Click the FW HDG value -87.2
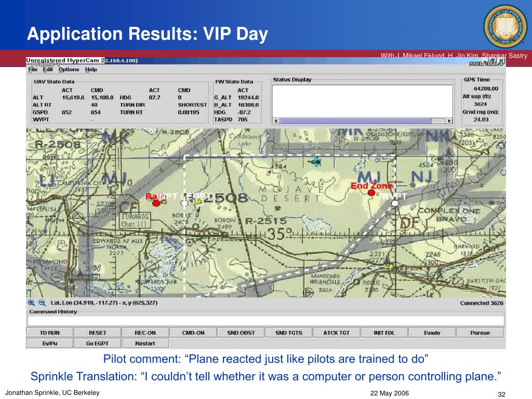This screenshot has width=532, height=399. pos(244,112)
